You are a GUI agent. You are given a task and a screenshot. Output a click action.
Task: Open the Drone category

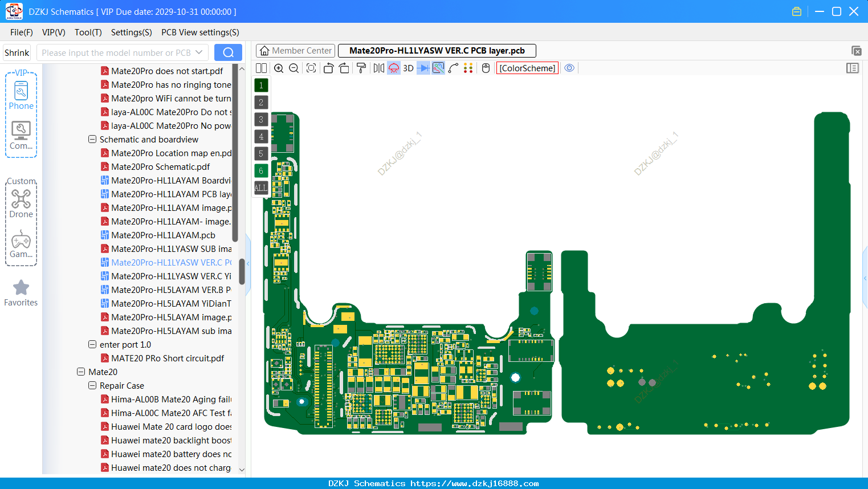pos(21,203)
